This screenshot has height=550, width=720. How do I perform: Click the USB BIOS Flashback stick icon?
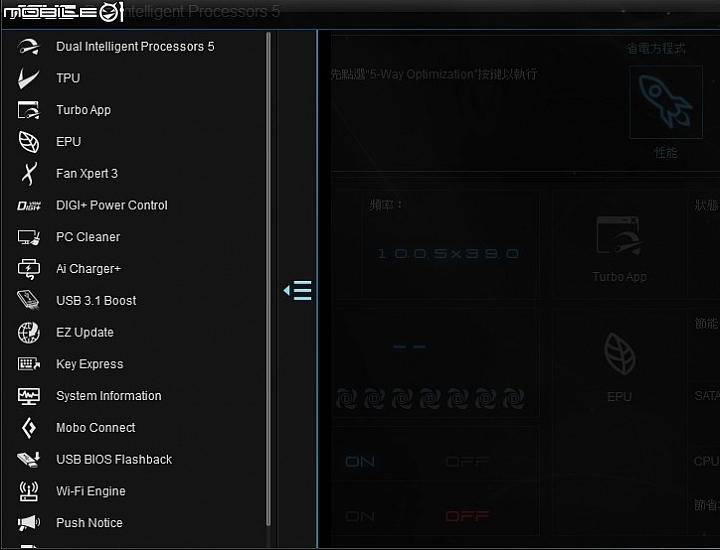click(28, 460)
